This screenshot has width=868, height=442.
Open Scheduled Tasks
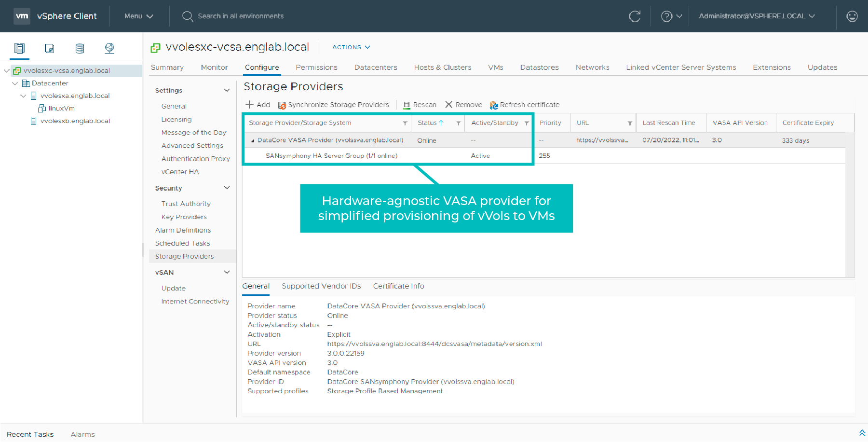tap(182, 244)
